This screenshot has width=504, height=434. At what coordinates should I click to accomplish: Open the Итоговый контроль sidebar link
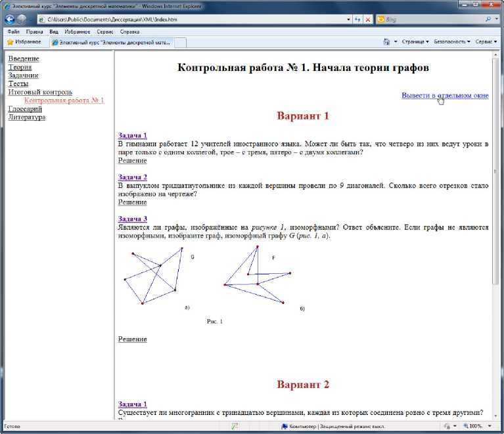[40, 92]
